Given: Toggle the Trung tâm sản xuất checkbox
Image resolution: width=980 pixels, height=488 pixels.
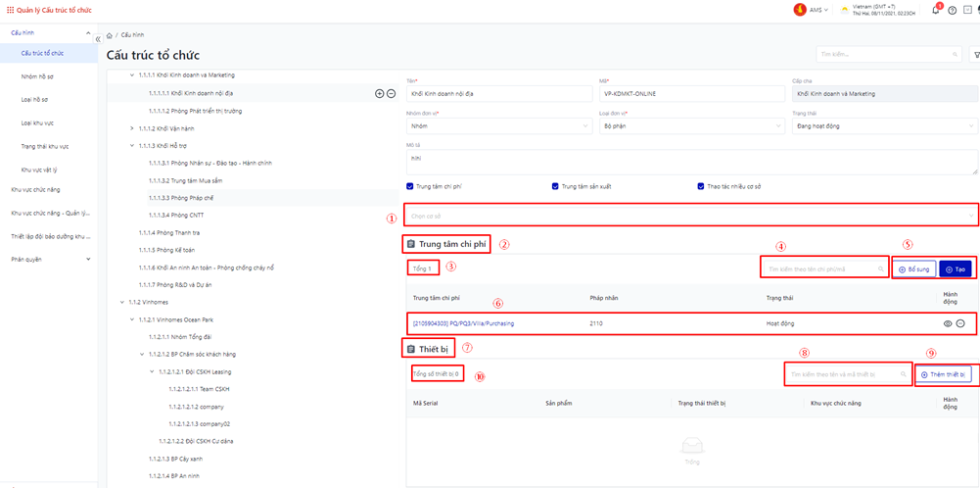Looking at the screenshot, I should point(555,185).
